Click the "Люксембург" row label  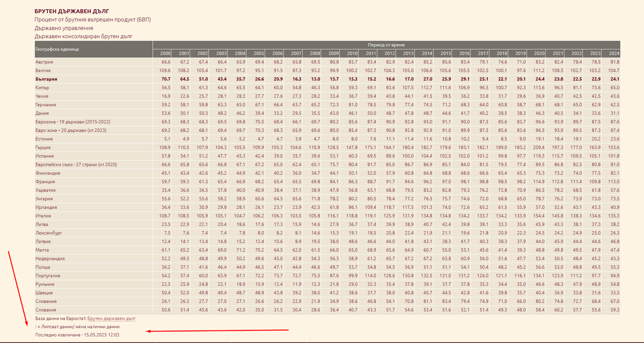click(49, 233)
